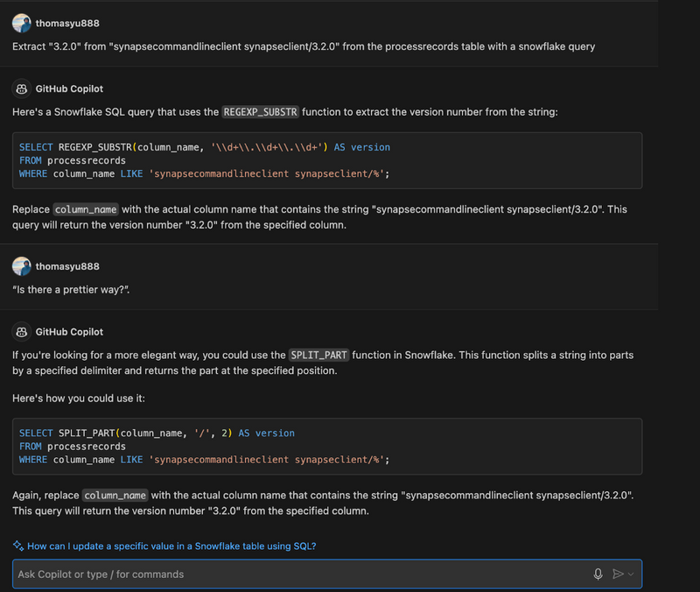Image resolution: width=700 pixels, height=592 pixels.
Task: Click the second GitHub Copilot name label
Action: tap(69, 332)
